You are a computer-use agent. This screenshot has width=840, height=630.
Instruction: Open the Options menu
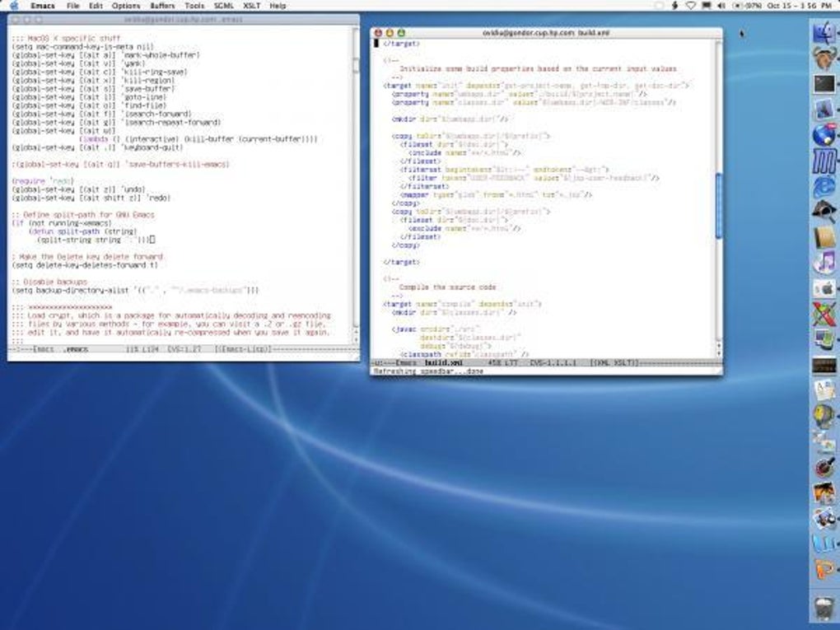(x=126, y=6)
